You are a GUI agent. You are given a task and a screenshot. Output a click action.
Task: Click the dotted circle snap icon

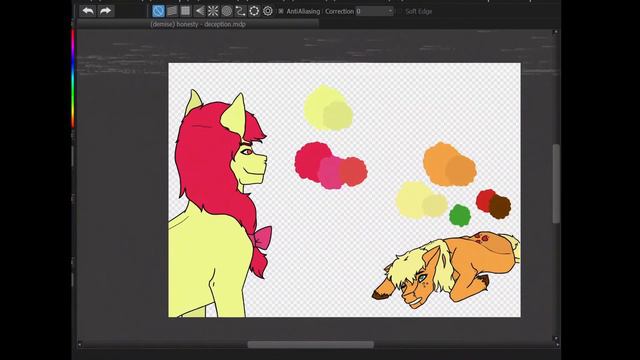coord(254,11)
